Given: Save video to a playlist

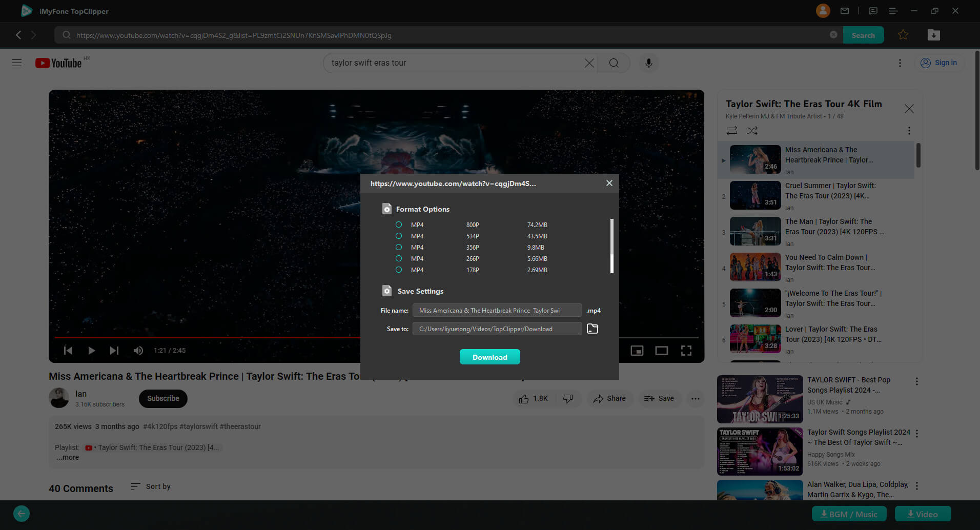Looking at the screenshot, I should click(x=659, y=399).
